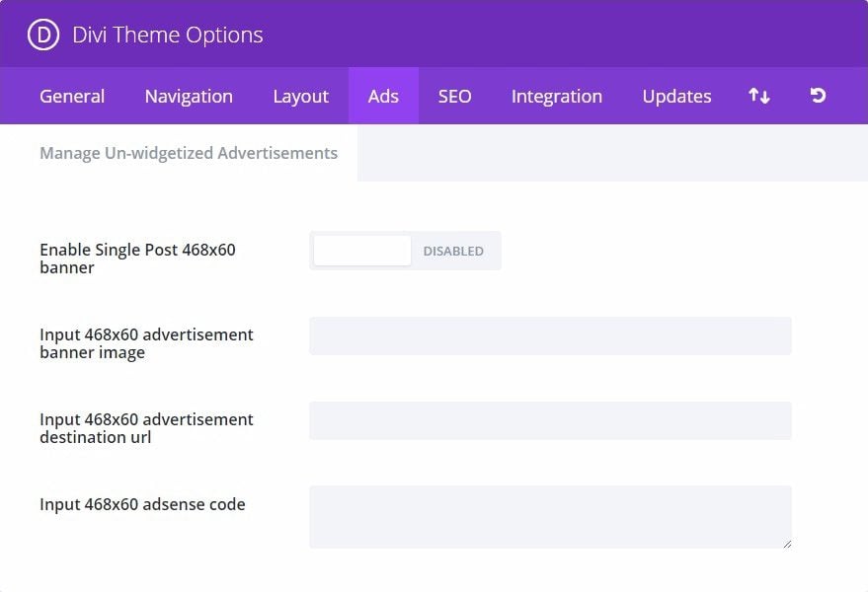Image resolution: width=868 pixels, height=592 pixels.
Task: Select Manage Un-widgetized Advertisements sub-tab
Action: click(x=189, y=153)
